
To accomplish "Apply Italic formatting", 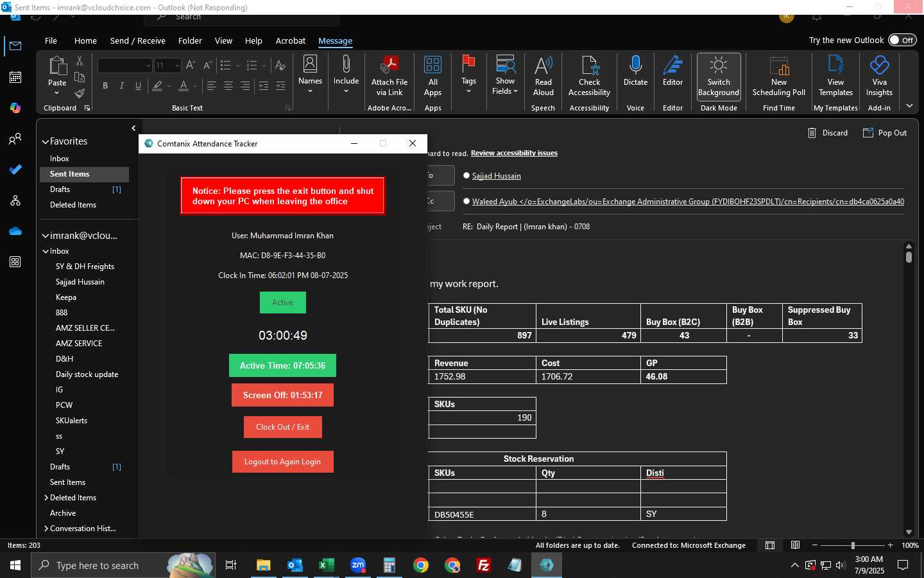I will pos(121,85).
